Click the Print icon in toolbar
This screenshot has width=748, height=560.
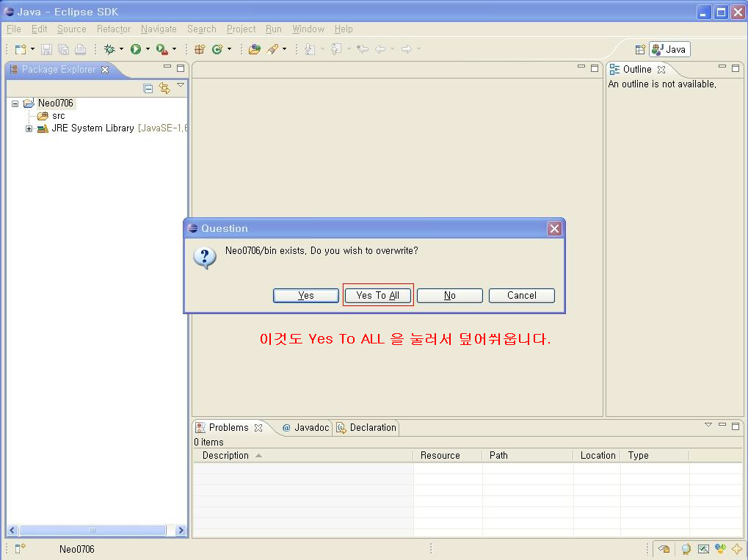81,49
